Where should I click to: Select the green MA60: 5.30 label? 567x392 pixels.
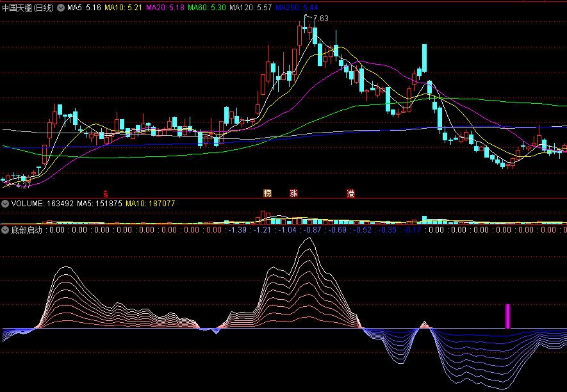[207, 8]
